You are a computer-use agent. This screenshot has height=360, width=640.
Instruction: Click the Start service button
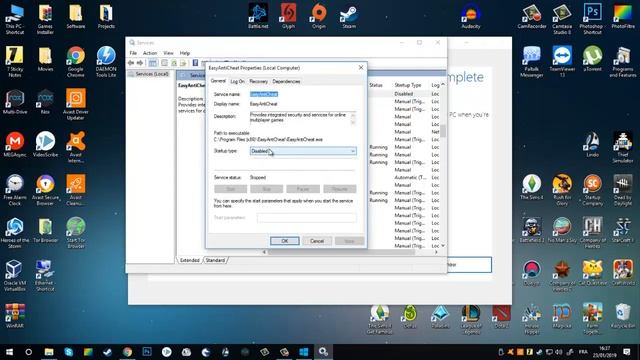pyautogui.click(x=231, y=189)
